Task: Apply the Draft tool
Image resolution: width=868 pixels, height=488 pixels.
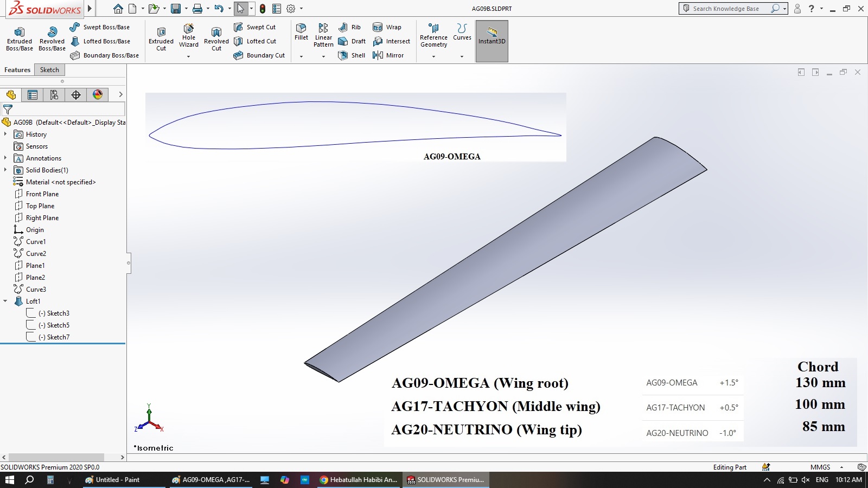Action: point(352,41)
